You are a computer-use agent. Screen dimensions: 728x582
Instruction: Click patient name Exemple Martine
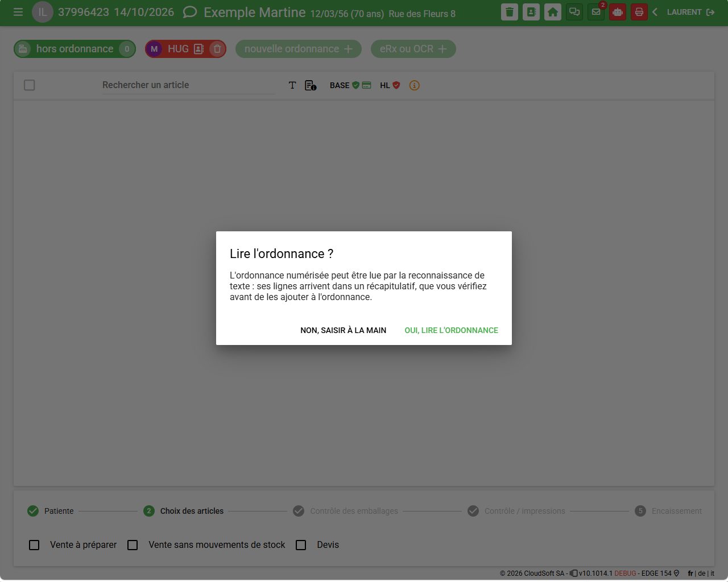(255, 13)
